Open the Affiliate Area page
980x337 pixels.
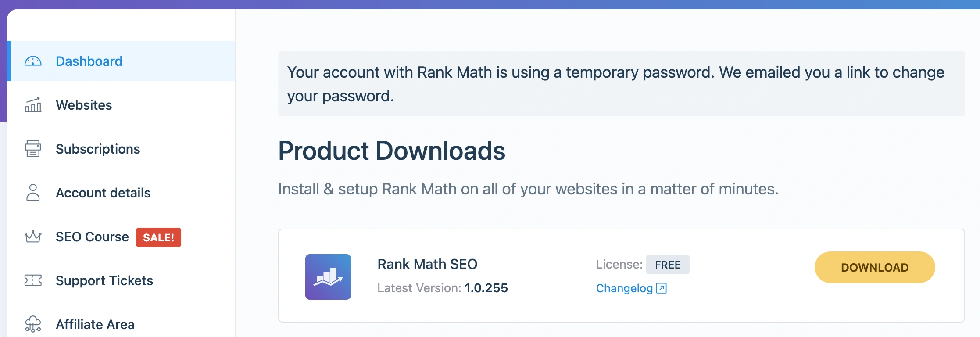click(95, 325)
